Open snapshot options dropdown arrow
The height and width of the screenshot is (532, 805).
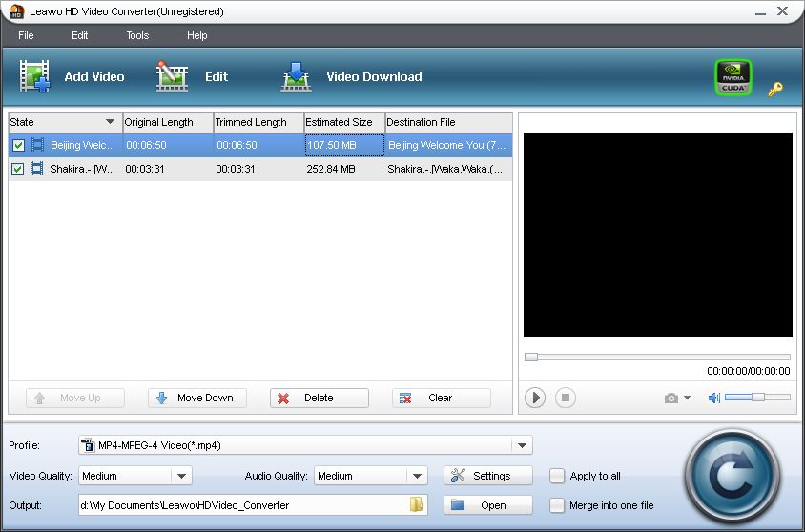click(x=687, y=399)
